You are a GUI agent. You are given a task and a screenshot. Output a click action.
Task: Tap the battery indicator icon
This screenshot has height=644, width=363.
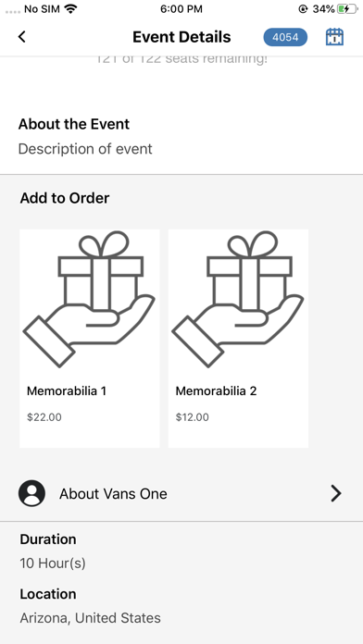point(347,8)
